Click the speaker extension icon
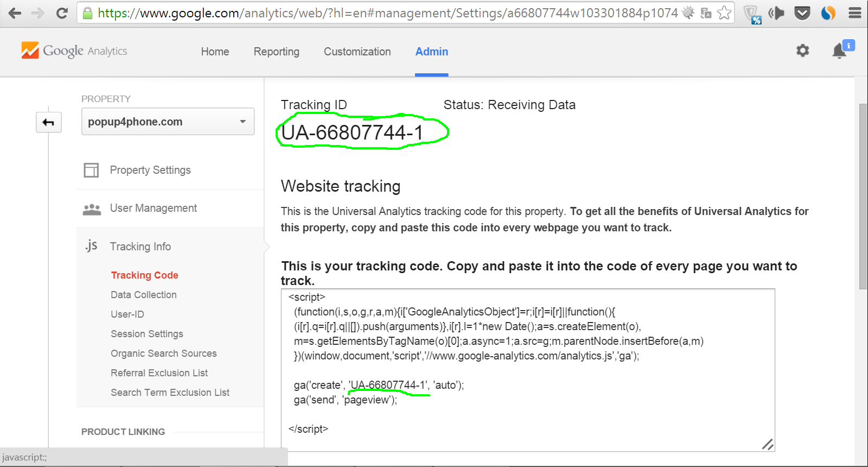Viewport: 868px width, 467px height. tap(776, 13)
